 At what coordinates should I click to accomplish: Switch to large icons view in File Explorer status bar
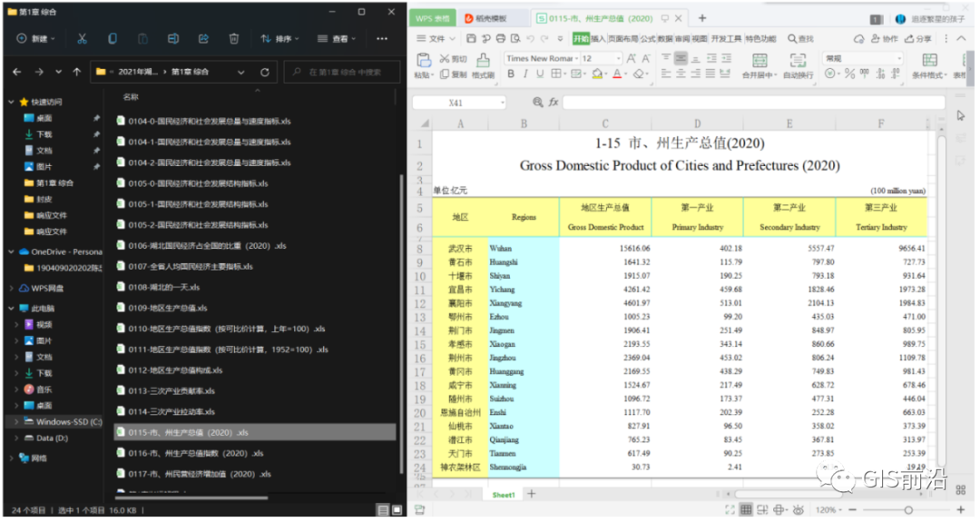397,510
